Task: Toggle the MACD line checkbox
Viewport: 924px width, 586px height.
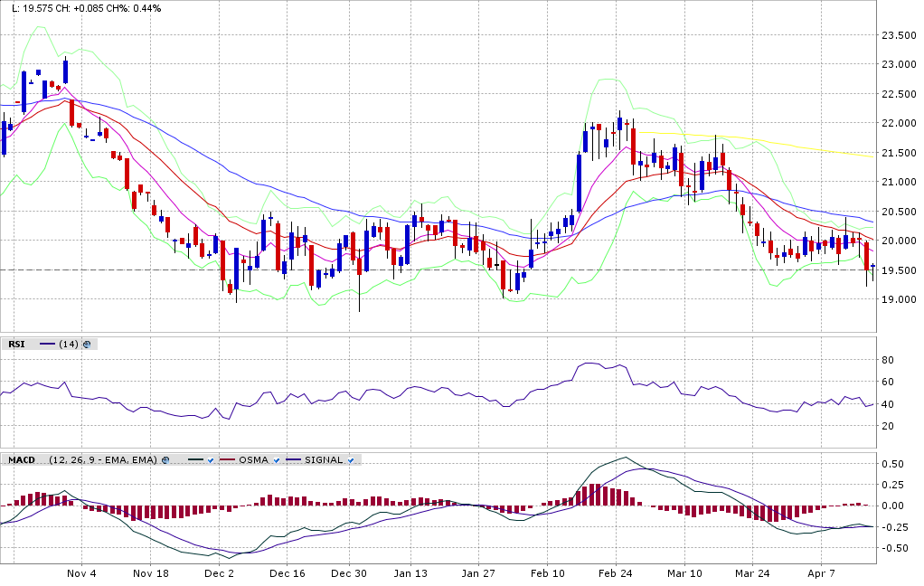Action: (x=210, y=460)
